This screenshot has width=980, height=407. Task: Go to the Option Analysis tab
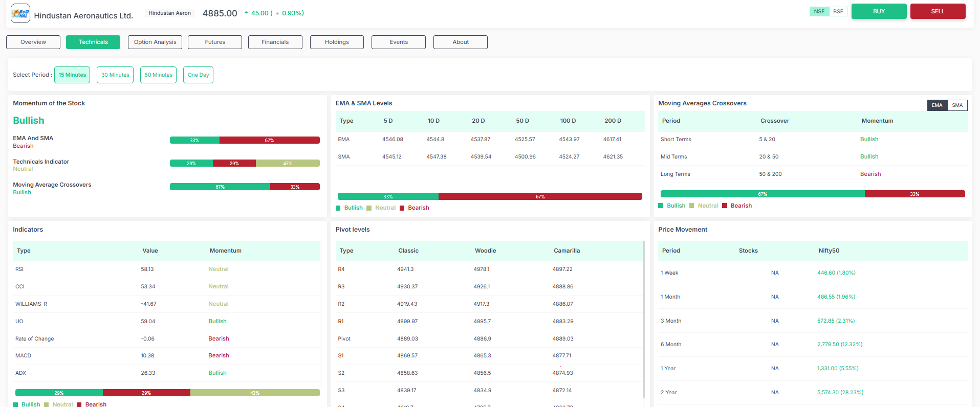click(x=155, y=42)
